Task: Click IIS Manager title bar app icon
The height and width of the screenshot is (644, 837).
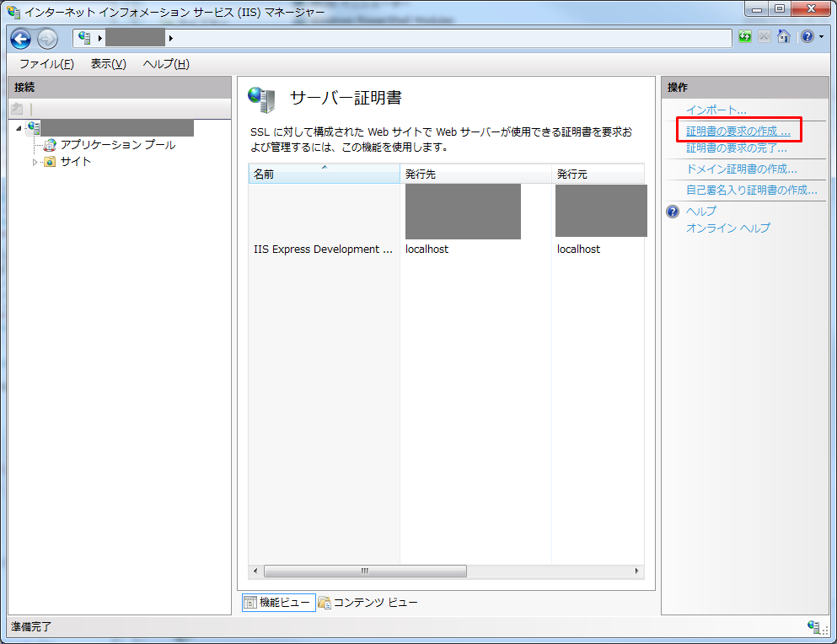Action: coord(13,11)
